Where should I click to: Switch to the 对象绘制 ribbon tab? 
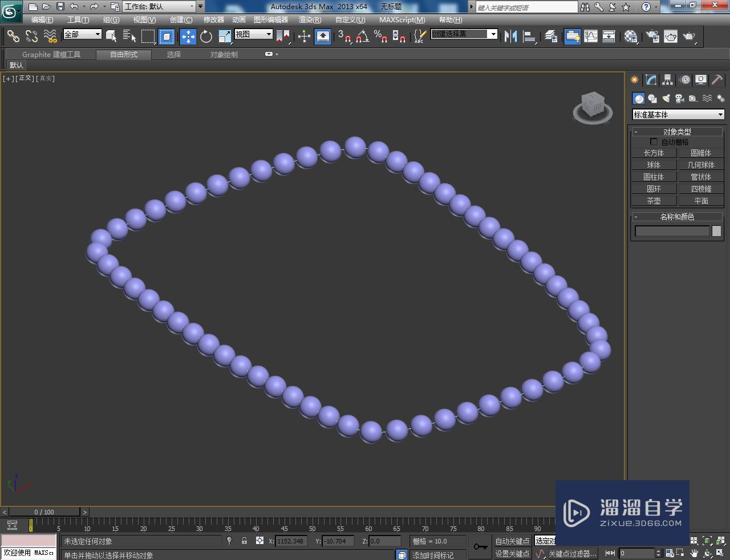[224, 54]
